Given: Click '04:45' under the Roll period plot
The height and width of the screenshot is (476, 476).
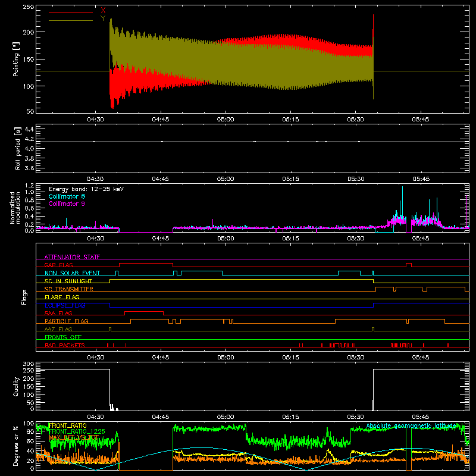Looking at the screenshot, I should (x=160, y=179).
